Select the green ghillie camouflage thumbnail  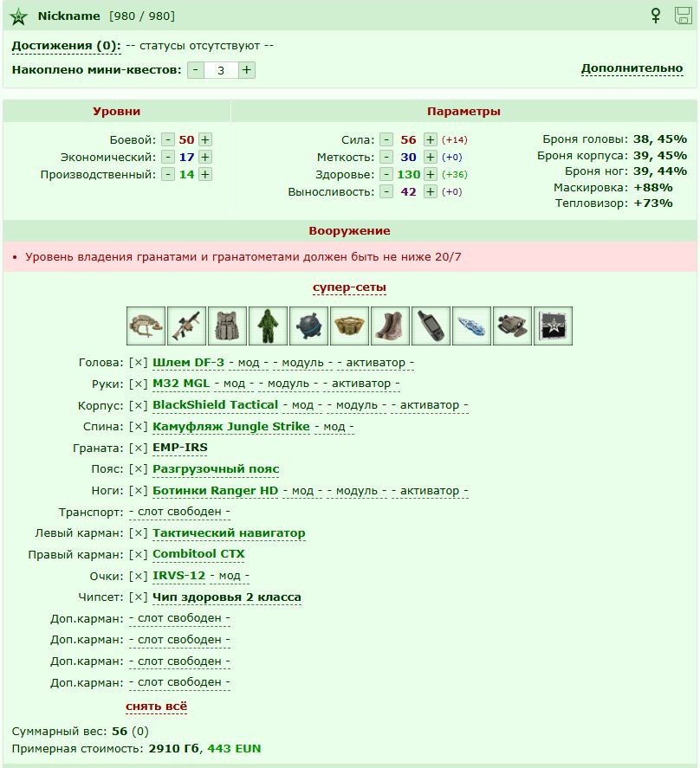click(x=268, y=326)
